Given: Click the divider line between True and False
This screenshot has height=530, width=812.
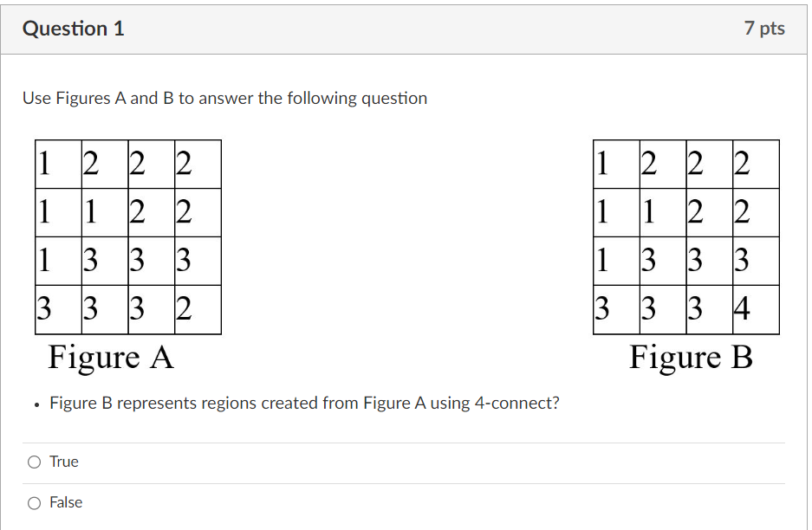Looking at the screenshot, I should click(404, 482).
